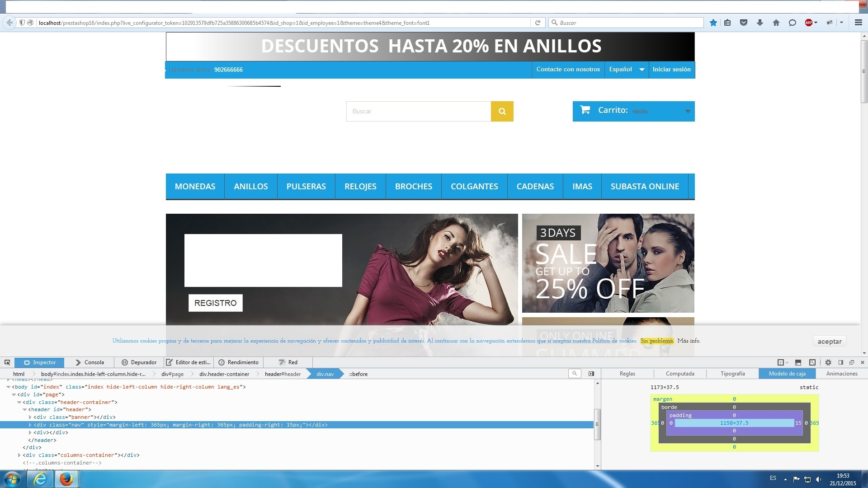Image resolution: width=868 pixels, height=488 pixels.
Task: Open the Adblock Plus dropdown arrow
Action: (x=816, y=23)
